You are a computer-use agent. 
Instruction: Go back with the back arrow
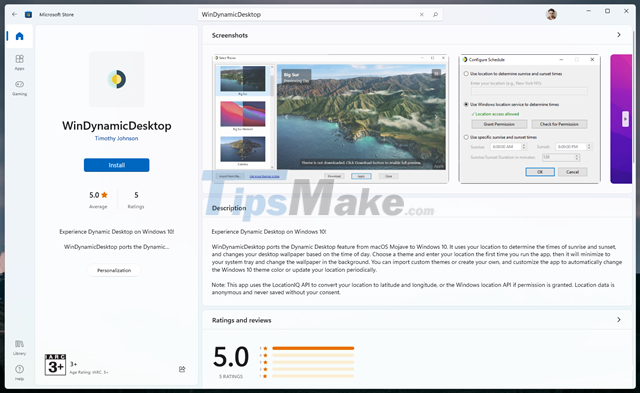(14, 14)
